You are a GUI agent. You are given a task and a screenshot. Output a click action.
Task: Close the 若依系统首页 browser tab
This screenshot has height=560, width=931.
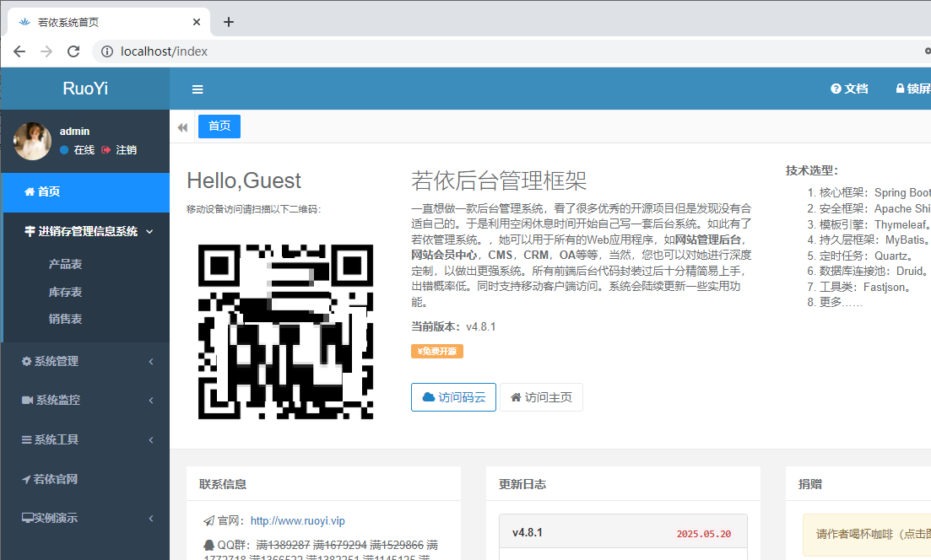click(x=197, y=22)
